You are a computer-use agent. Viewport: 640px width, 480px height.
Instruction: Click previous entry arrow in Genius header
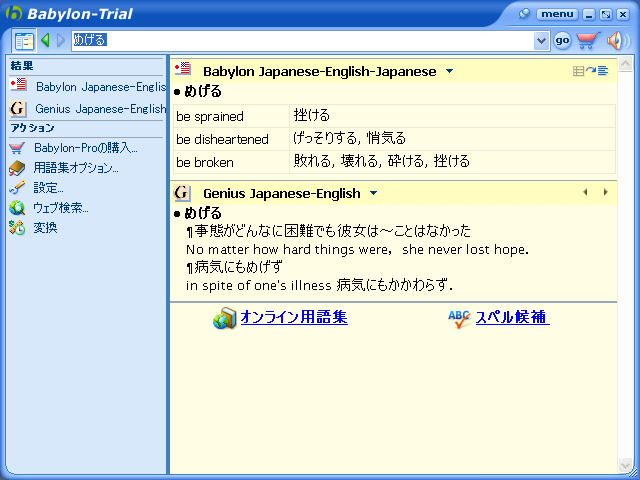point(585,192)
